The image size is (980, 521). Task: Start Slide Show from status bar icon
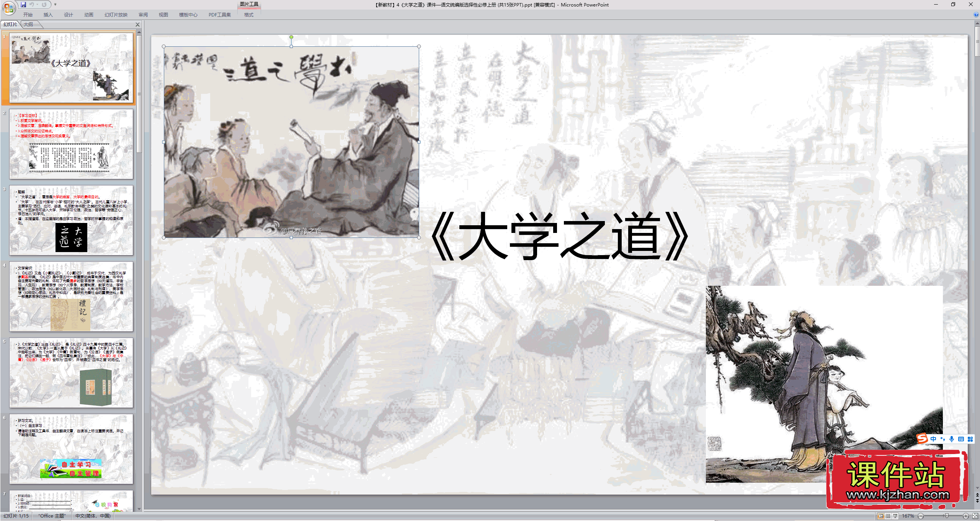[895, 516]
